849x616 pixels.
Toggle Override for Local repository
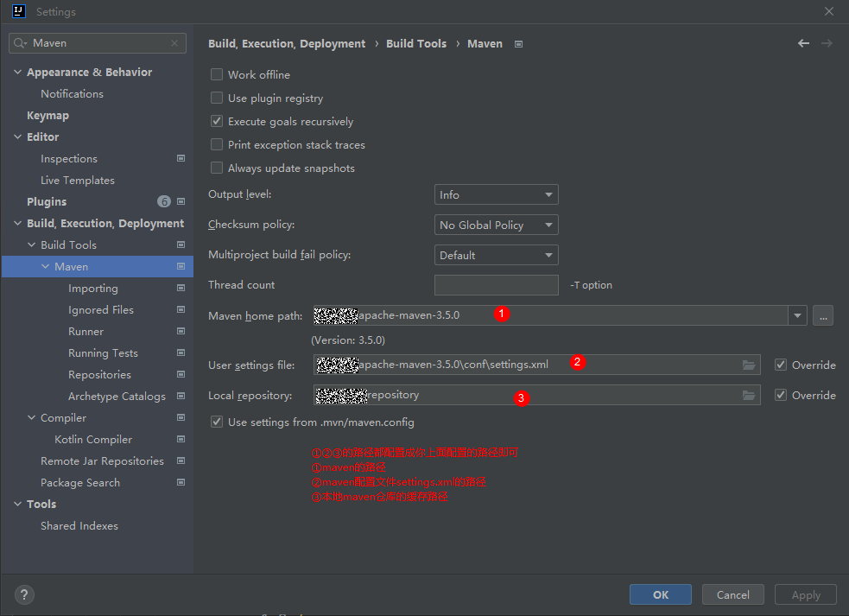780,396
